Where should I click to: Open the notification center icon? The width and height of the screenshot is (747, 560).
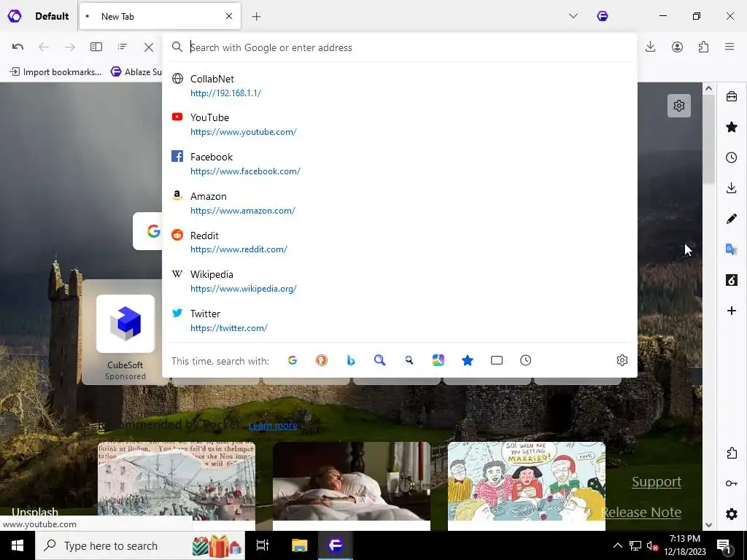[x=724, y=545]
